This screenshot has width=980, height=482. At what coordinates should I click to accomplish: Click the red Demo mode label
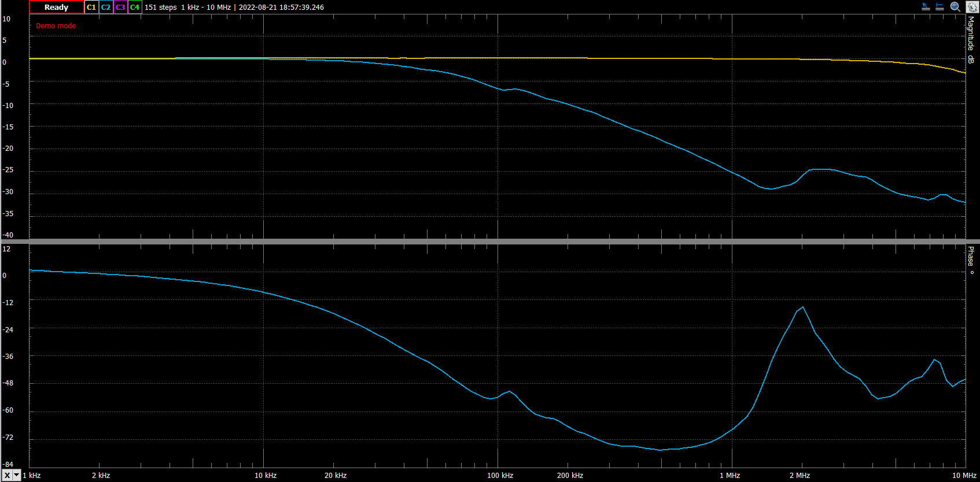56,26
